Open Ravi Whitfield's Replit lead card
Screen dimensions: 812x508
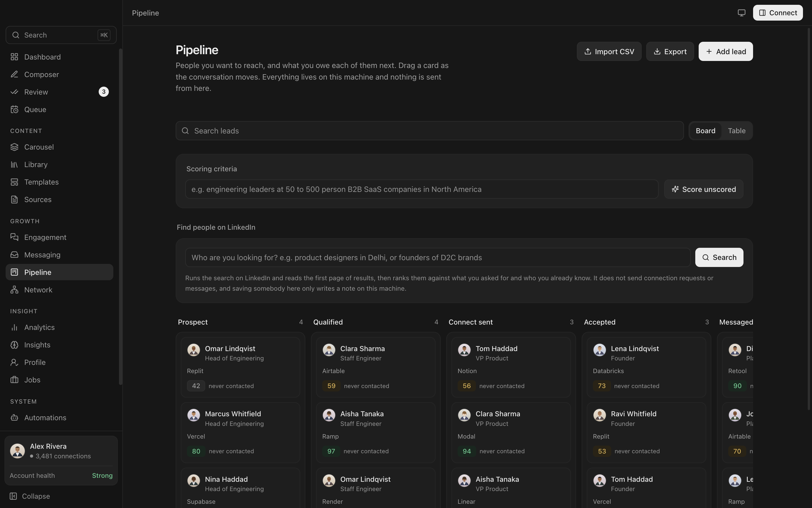click(x=646, y=432)
